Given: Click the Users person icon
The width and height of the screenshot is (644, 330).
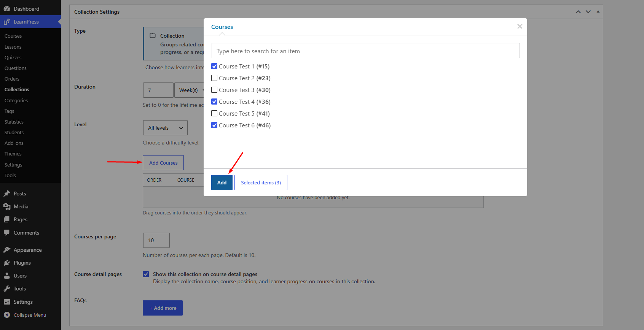Looking at the screenshot, I should (7, 276).
